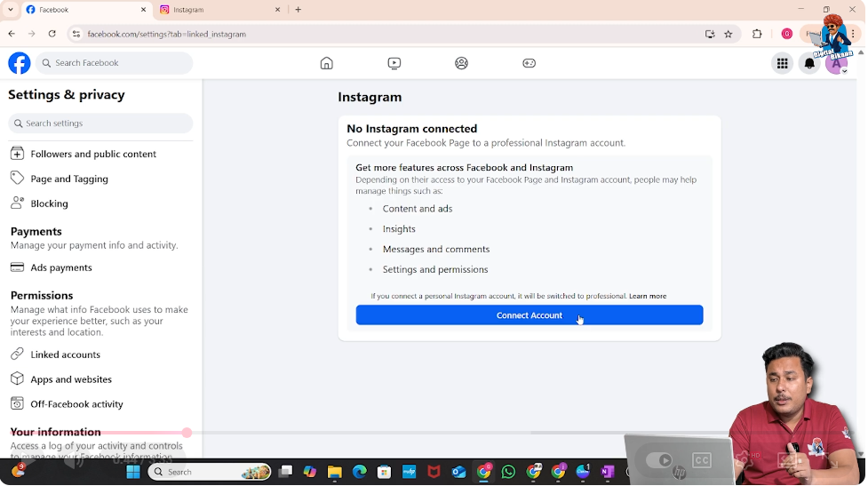Open a new browser tab

click(298, 10)
